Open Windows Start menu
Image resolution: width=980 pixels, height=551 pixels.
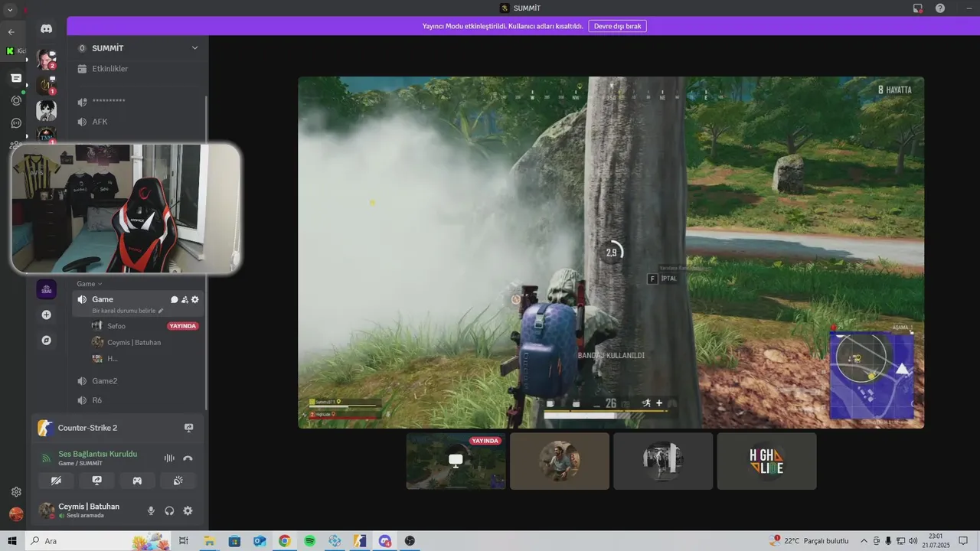(12, 541)
